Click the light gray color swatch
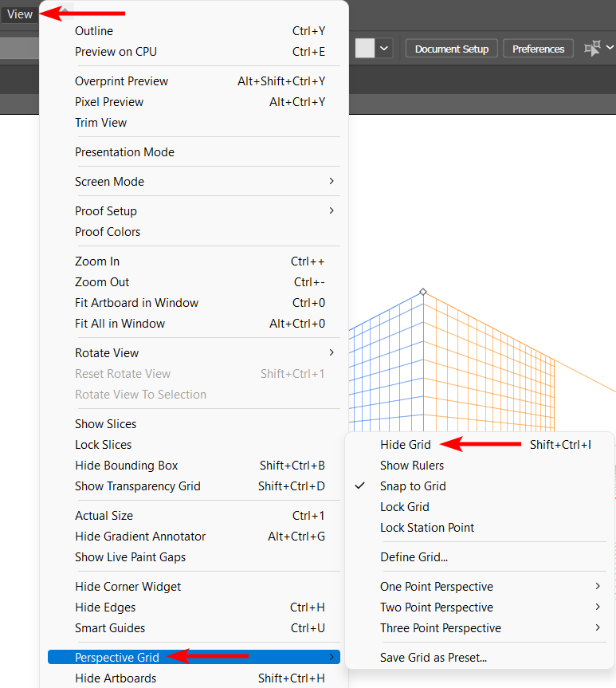 click(364, 49)
